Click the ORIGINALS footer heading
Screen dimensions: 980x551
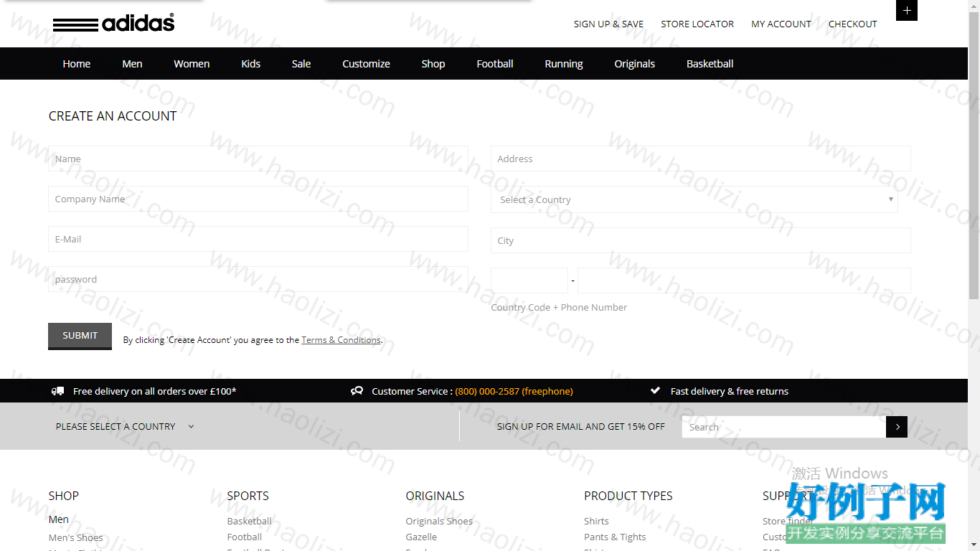pos(435,496)
